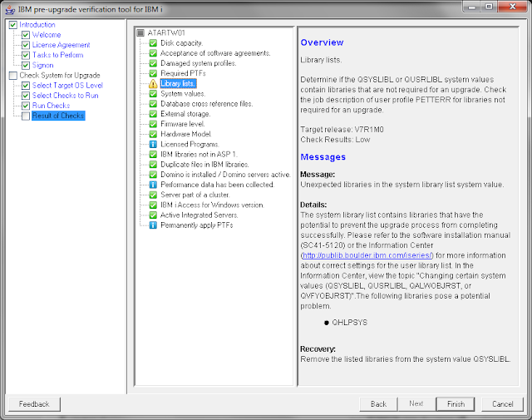Select the Check System for Upgrade label
Viewport: 532px width, 420px height.
pos(60,76)
